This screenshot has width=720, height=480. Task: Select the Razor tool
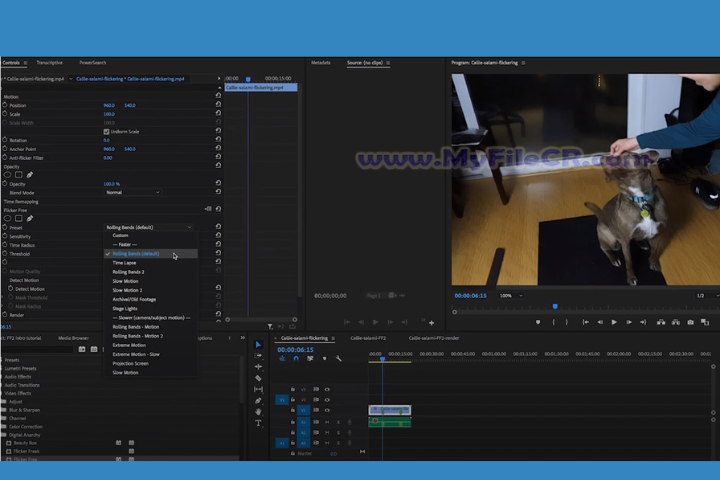(x=258, y=378)
